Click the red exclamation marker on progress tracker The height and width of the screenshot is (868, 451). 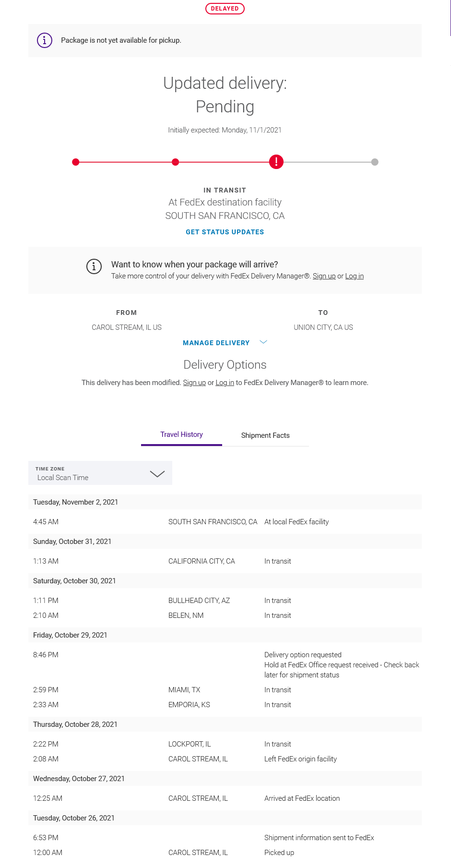276,162
